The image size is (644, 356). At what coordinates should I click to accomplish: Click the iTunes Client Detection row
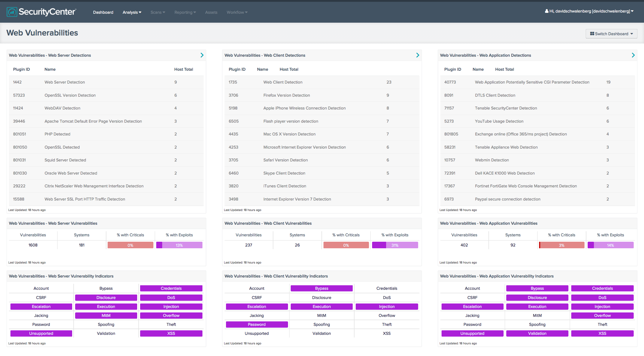(x=322, y=186)
